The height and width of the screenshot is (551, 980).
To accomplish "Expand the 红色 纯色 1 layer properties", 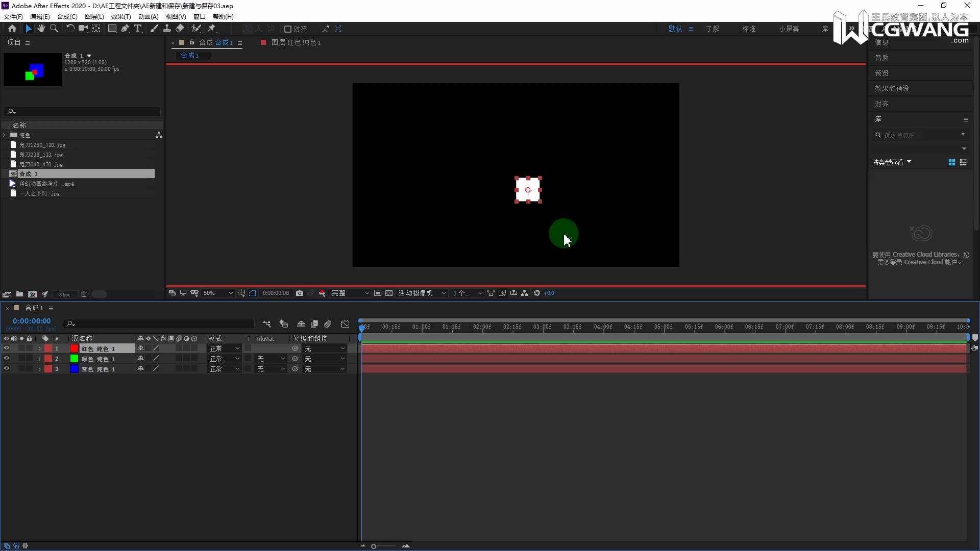I will tap(39, 348).
